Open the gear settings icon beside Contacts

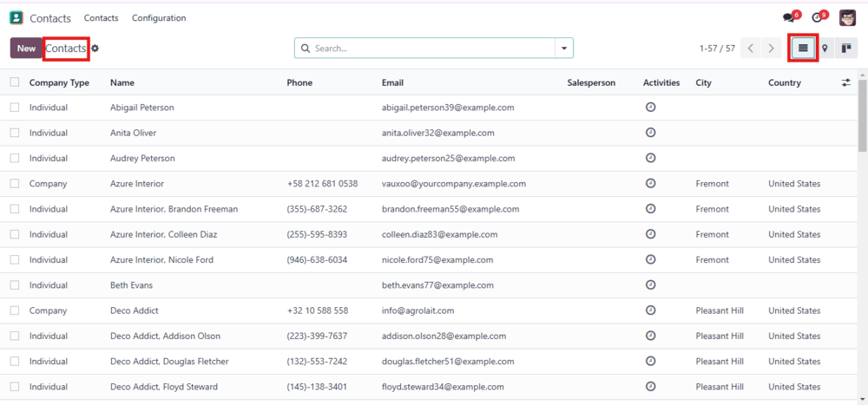coord(95,49)
